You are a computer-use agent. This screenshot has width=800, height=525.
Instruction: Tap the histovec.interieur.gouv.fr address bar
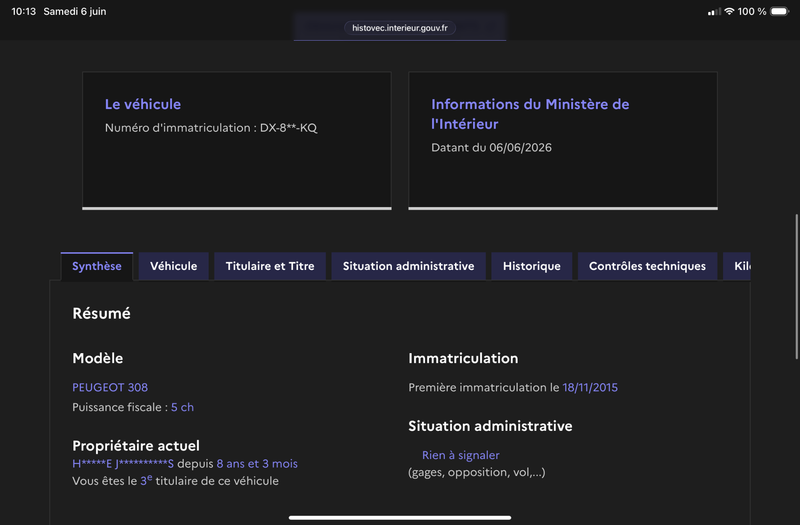400,28
